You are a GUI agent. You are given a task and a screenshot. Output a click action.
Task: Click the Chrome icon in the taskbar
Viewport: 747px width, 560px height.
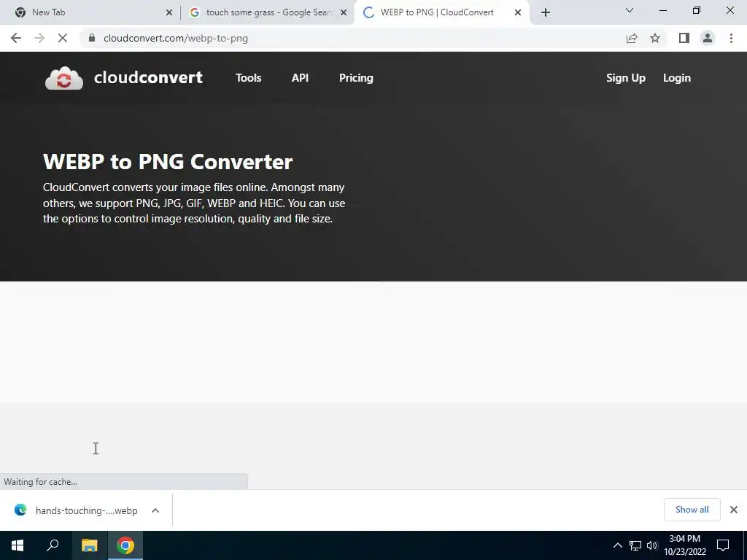tap(125, 545)
